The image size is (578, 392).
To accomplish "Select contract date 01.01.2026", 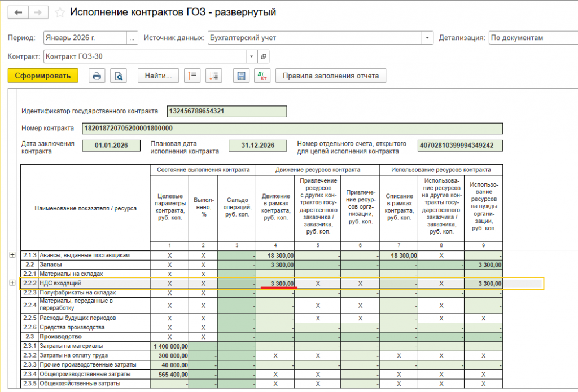I will pyautogui.click(x=111, y=146).
